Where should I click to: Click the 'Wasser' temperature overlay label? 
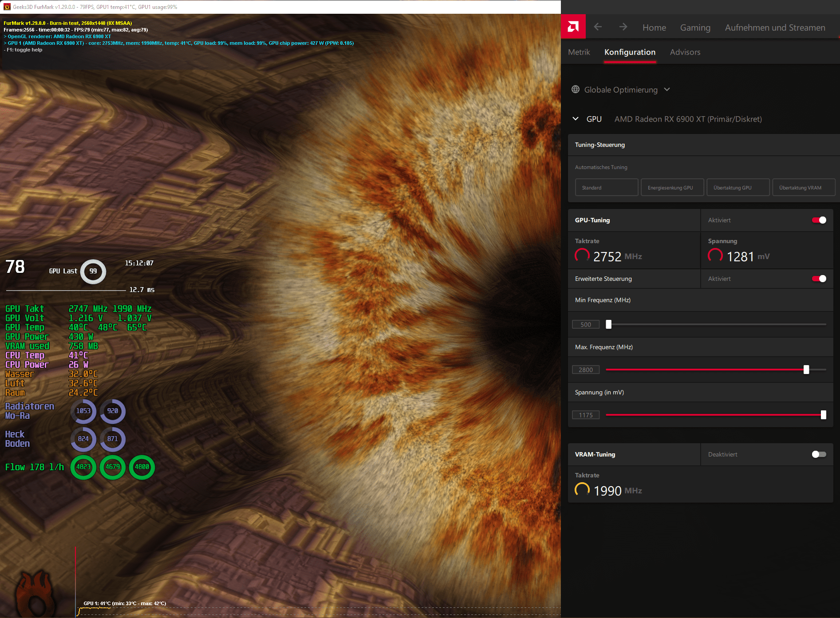(20, 374)
